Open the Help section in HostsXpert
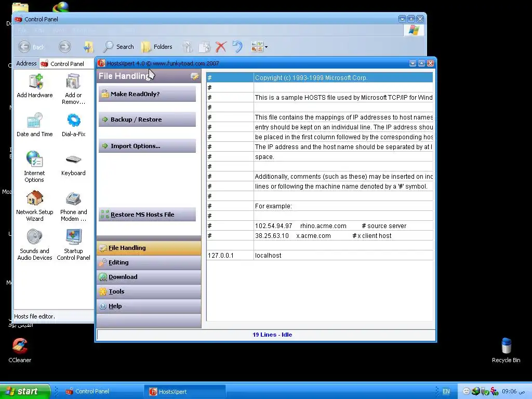532x399 pixels. tap(149, 306)
